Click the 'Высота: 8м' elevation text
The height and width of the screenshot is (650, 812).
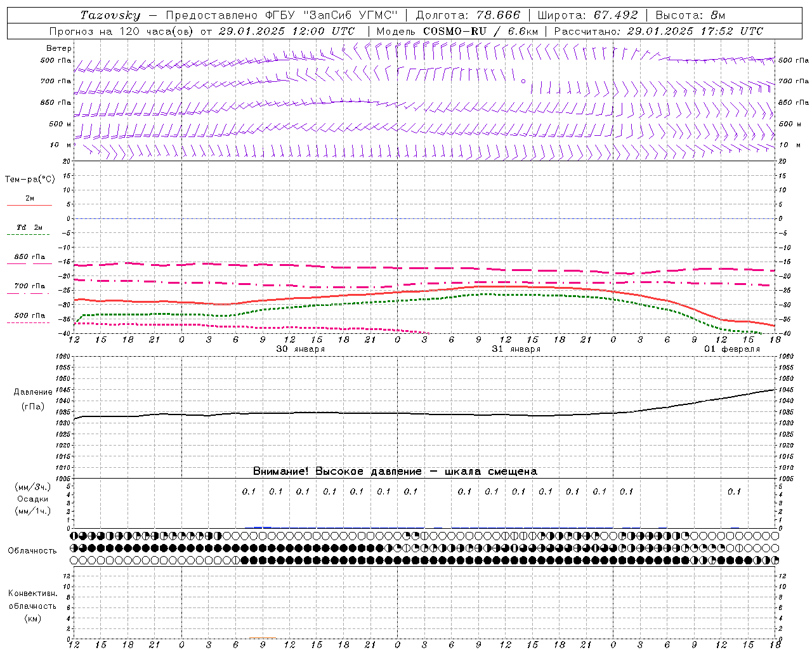690,15
